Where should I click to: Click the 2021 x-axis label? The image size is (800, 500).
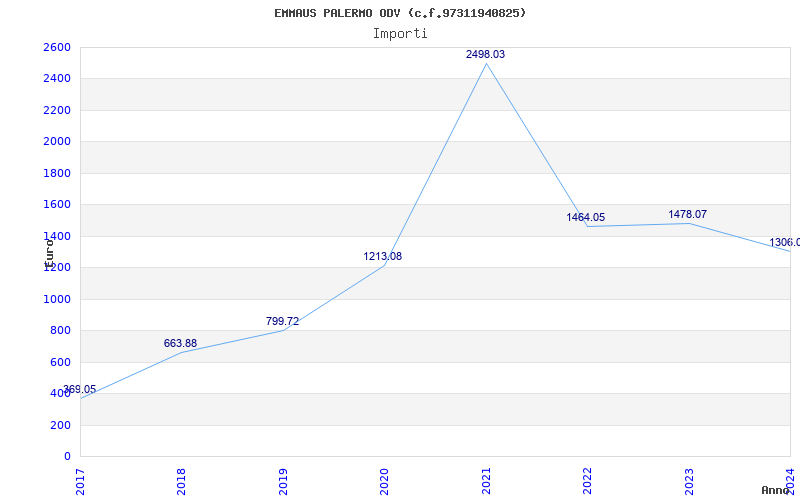click(x=486, y=482)
